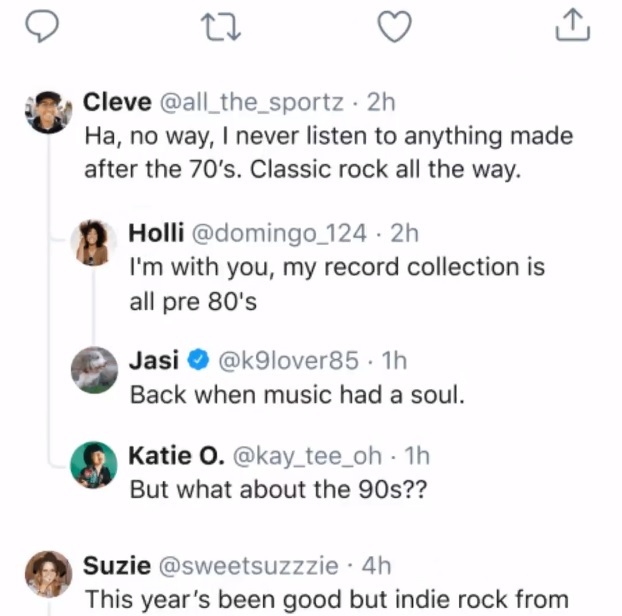Like the tweet with the heart icon
This screenshot has height=616, width=622.
coord(396,26)
